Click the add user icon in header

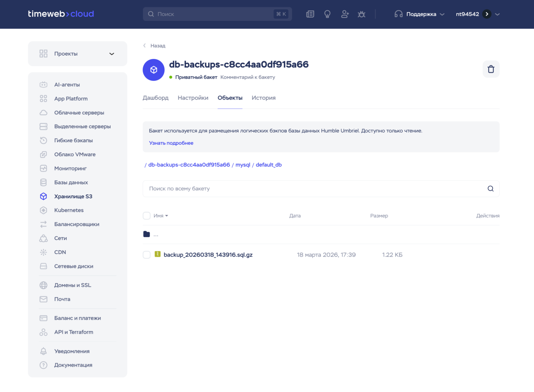click(345, 14)
